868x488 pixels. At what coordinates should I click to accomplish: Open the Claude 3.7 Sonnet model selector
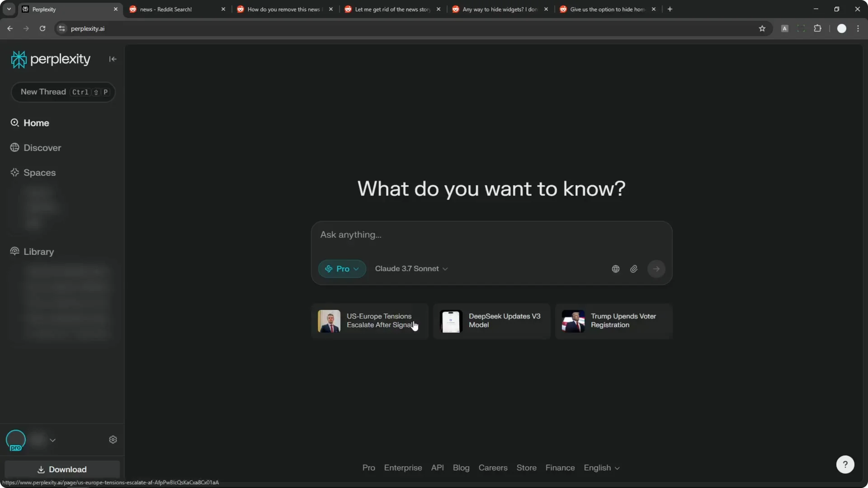pos(410,268)
